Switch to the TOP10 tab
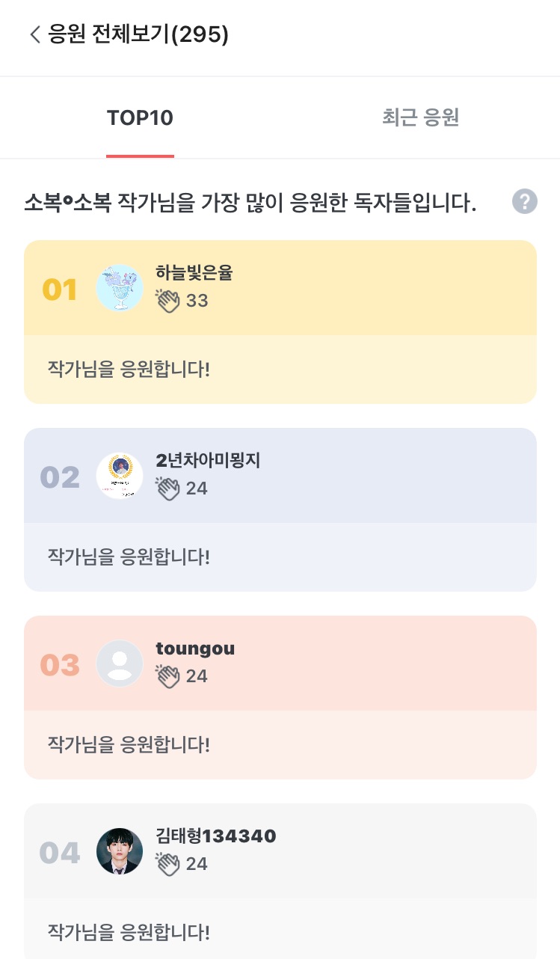 140,118
